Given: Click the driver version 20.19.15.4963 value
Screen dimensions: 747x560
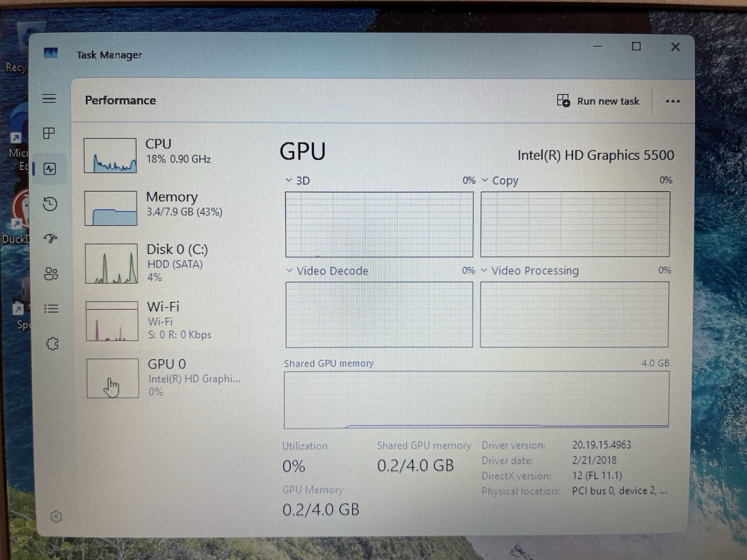Looking at the screenshot, I should [601, 445].
